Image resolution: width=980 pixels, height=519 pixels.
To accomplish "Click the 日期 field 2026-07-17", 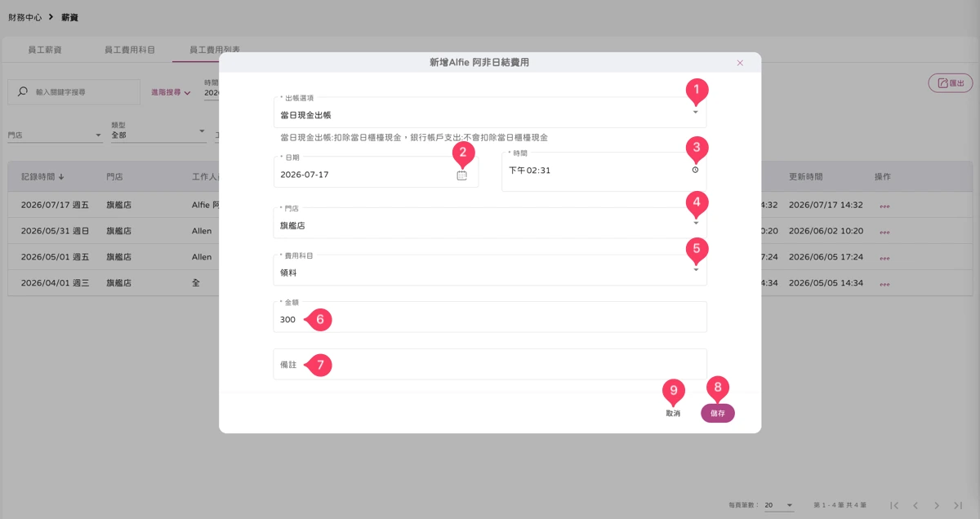I will (x=376, y=171).
